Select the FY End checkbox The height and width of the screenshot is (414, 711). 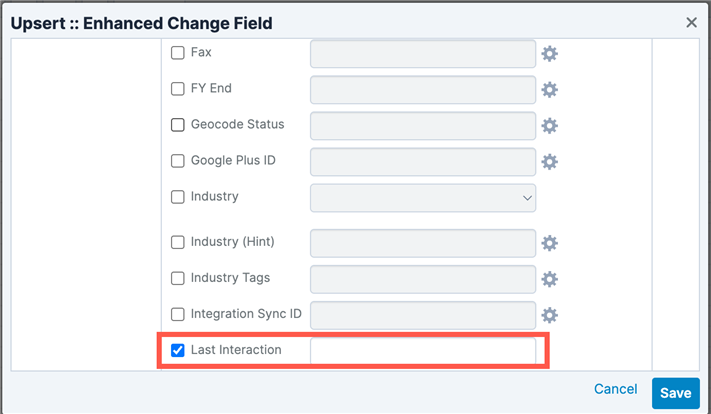(178, 89)
